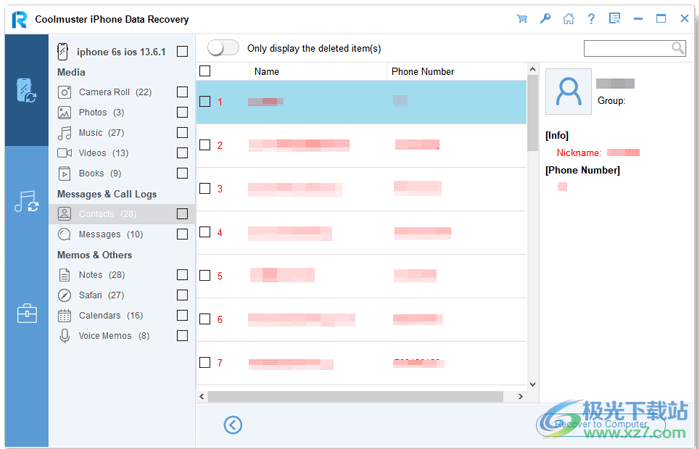This screenshot has height=449, width=699.
Task: Click the Voice Memos microphone icon
Action: point(65,336)
